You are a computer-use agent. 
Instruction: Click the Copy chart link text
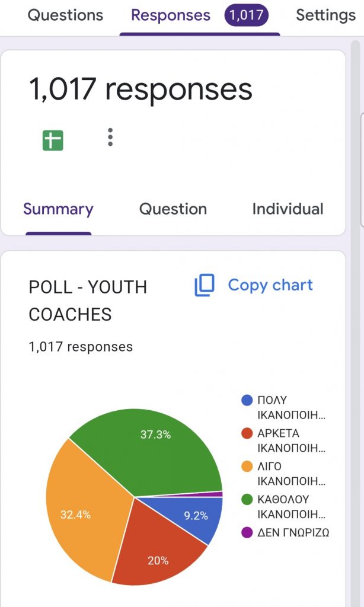point(270,285)
